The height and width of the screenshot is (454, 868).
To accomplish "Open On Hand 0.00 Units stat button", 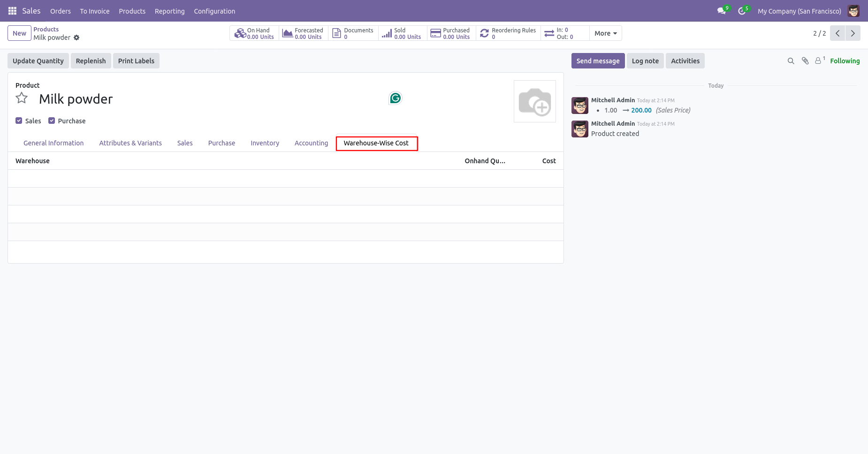I will 254,33.
